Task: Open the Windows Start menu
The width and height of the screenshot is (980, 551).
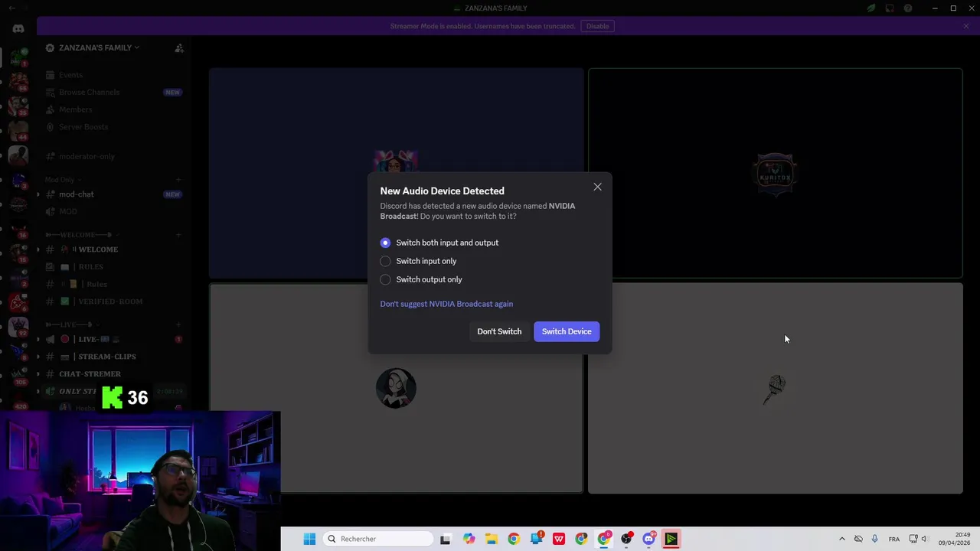Action: click(x=309, y=539)
